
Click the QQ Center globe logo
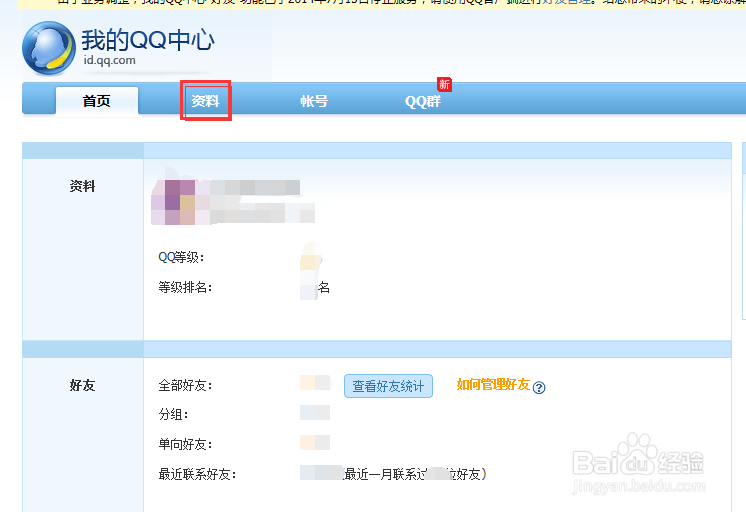[49, 48]
